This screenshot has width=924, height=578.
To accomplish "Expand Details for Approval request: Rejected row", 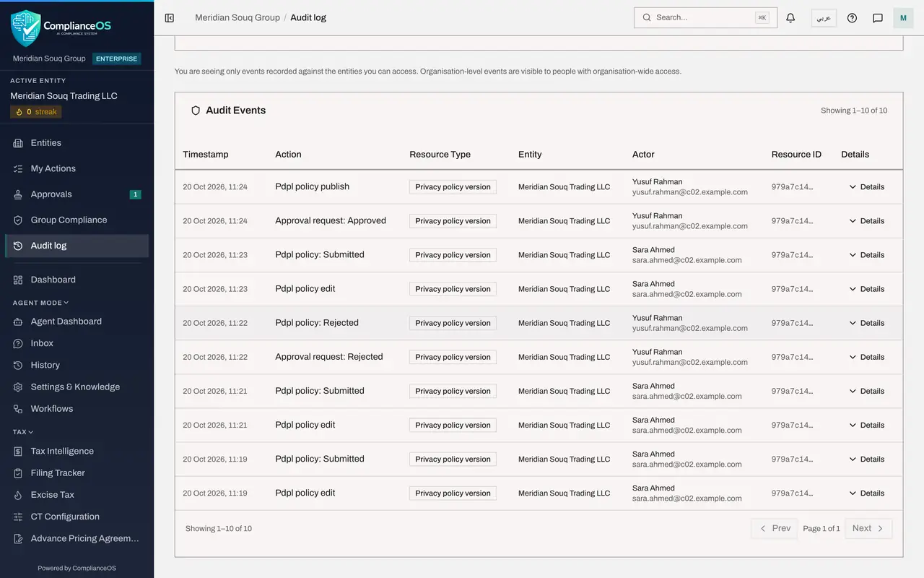I will (867, 357).
